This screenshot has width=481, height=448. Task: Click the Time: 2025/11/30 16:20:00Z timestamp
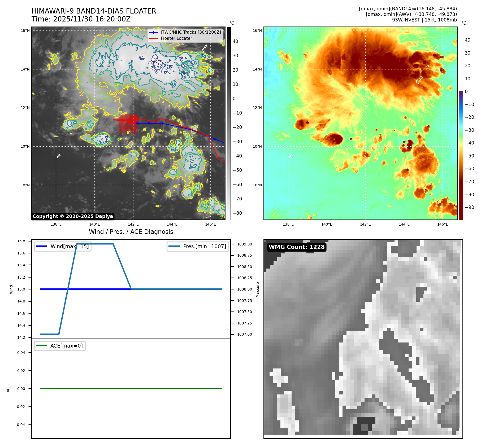click(81, 19)
